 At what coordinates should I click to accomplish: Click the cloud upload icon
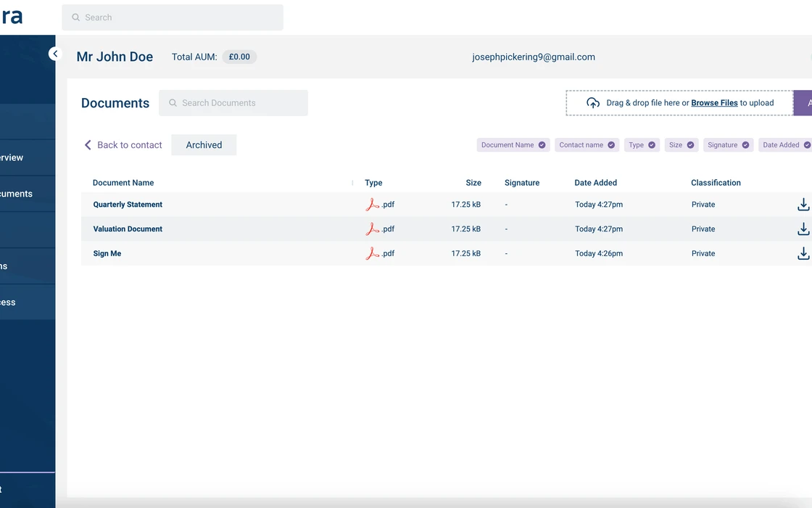[593, 102]
